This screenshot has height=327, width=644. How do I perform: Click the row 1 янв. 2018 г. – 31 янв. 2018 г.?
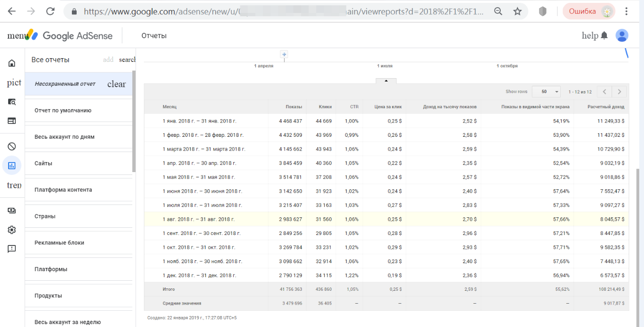(386, 121)
